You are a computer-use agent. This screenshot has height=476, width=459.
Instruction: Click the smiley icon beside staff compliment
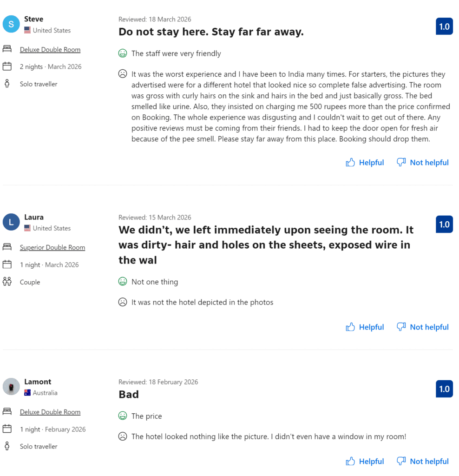click(x=122, y=53)
